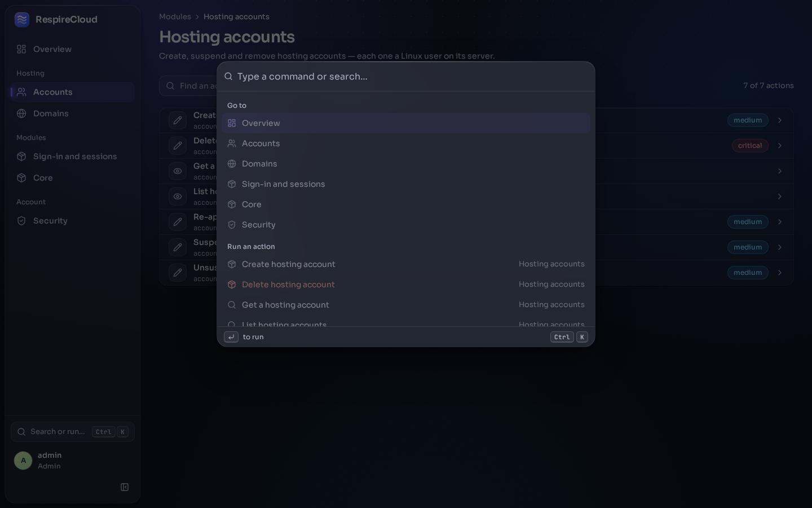Viewport: 812px width, 508px height.
Task: Choose Core in the command palette
Action: click(406, 204)
